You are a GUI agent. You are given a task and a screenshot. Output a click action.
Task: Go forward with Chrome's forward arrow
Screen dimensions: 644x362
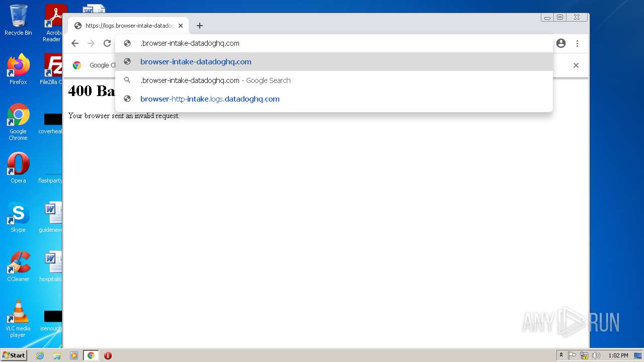(91, 43)
